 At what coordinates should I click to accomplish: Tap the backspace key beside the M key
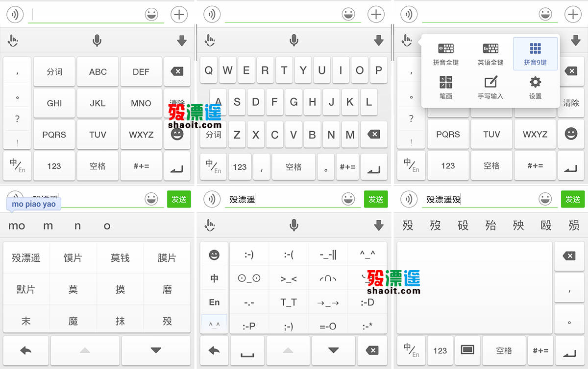(374, 134)
